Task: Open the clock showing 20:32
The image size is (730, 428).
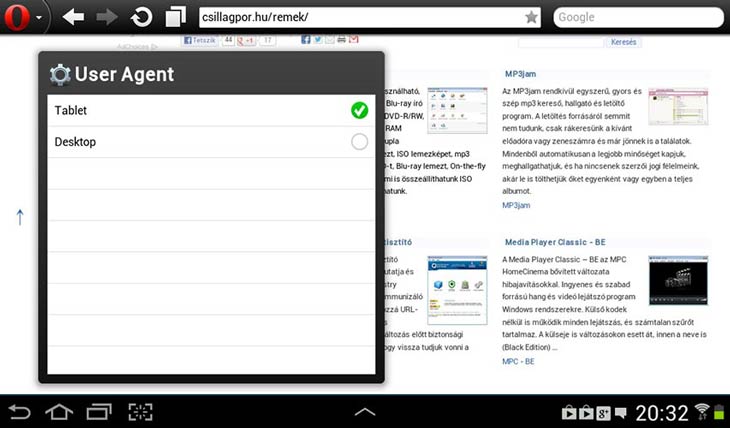Action: click(x=662, y=413)
